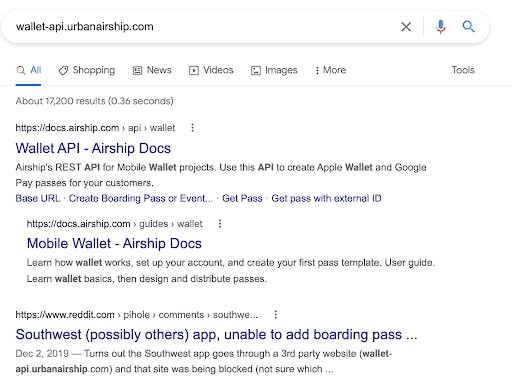Start voice search with the microphone icon

tap(440, 27)
